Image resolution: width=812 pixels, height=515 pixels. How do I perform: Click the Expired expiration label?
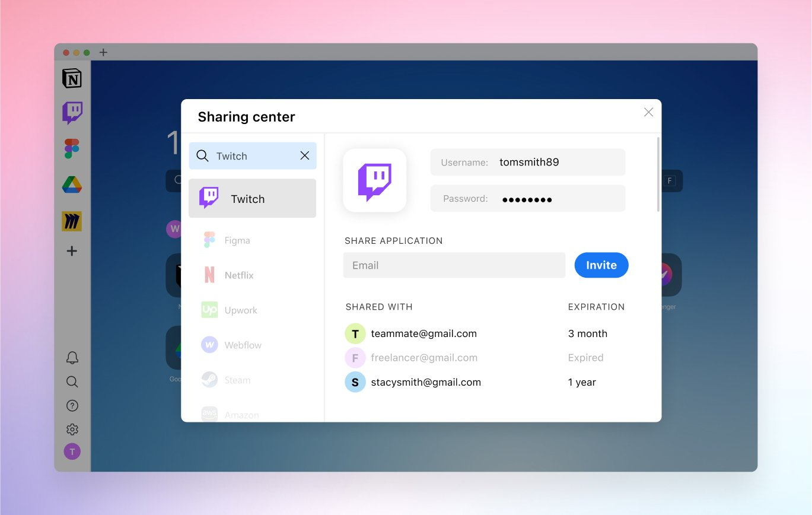tap(586, 358)
